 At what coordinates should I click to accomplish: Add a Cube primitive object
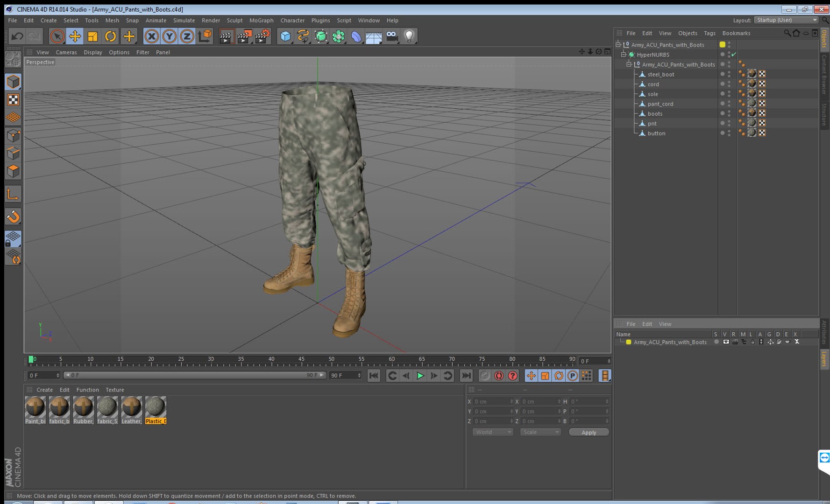coord(285,36)
